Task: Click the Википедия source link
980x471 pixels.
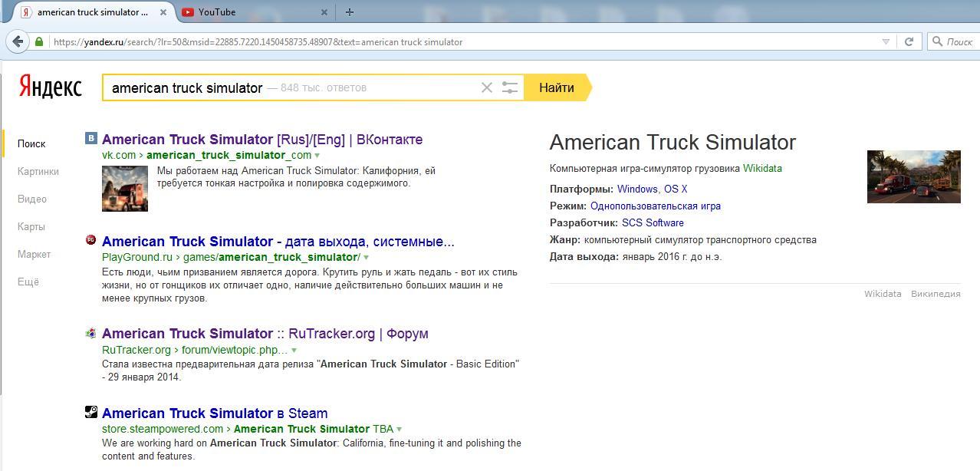Action: pos(936,293)
